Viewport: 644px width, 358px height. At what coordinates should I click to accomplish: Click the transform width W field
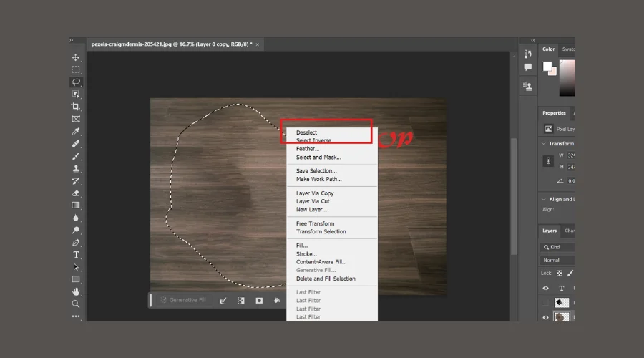(x=571, y=155)
